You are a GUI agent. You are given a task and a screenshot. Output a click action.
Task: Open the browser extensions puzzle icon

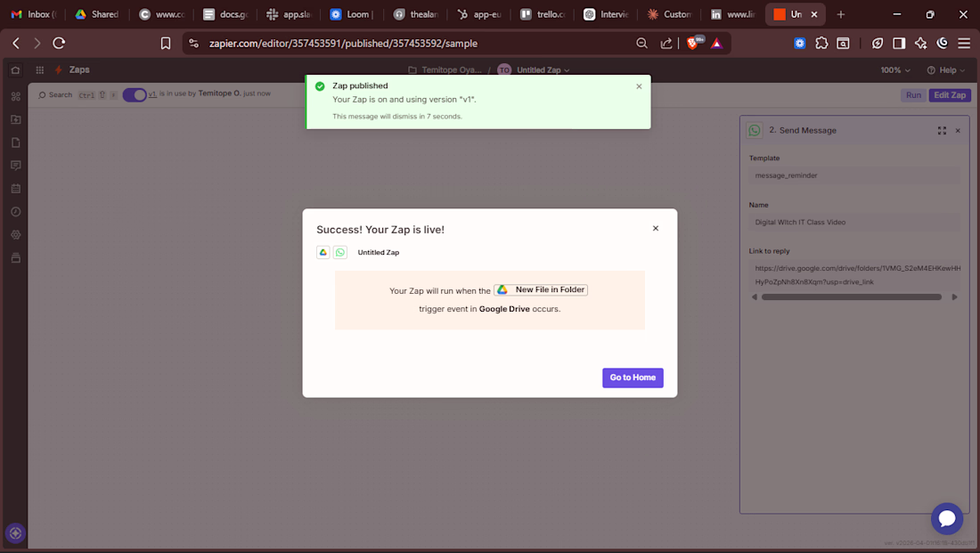821,43
